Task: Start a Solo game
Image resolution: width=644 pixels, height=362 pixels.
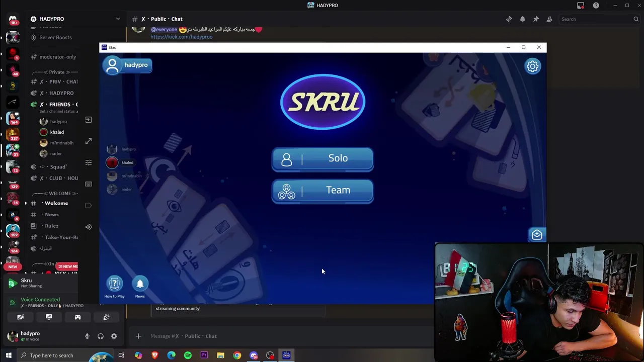Action: (x=323, y=159)
